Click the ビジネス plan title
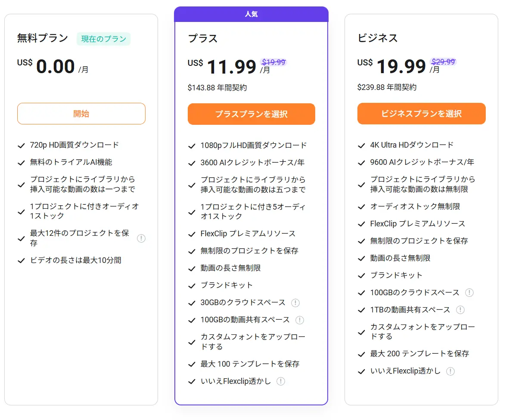The height and width of the screenshot is (420, 506). pyautogui.click(x=378, y=38)
